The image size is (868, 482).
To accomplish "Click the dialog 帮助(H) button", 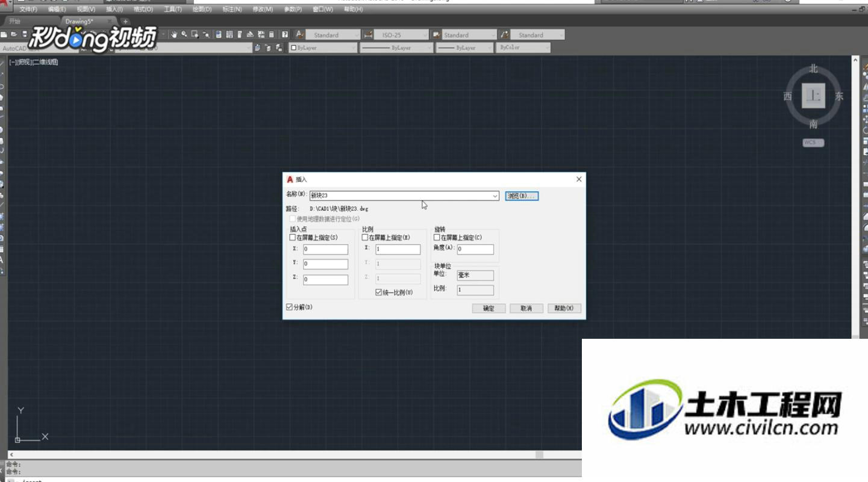I will [x=564, y=308].
